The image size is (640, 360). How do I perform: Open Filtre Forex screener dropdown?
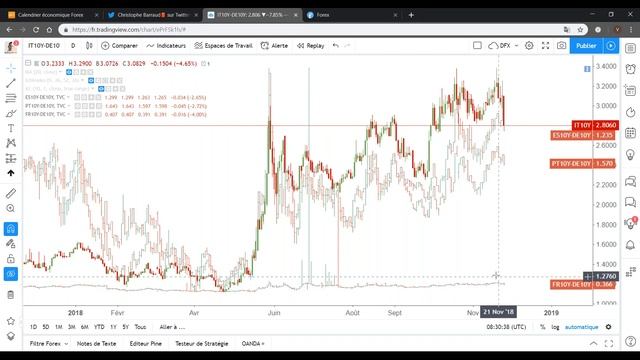click(x=49, y=344)
